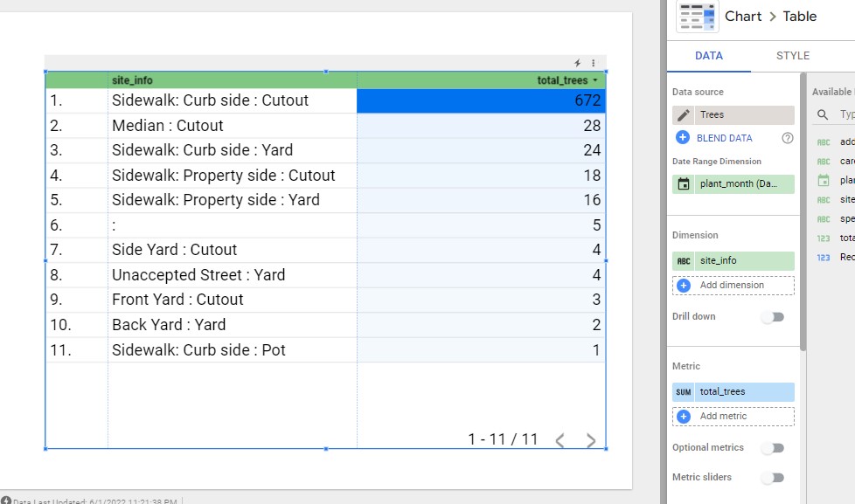Open the table chart type icon
The height and width of the screenshot is (504, 855).
[x=698, y=17]
